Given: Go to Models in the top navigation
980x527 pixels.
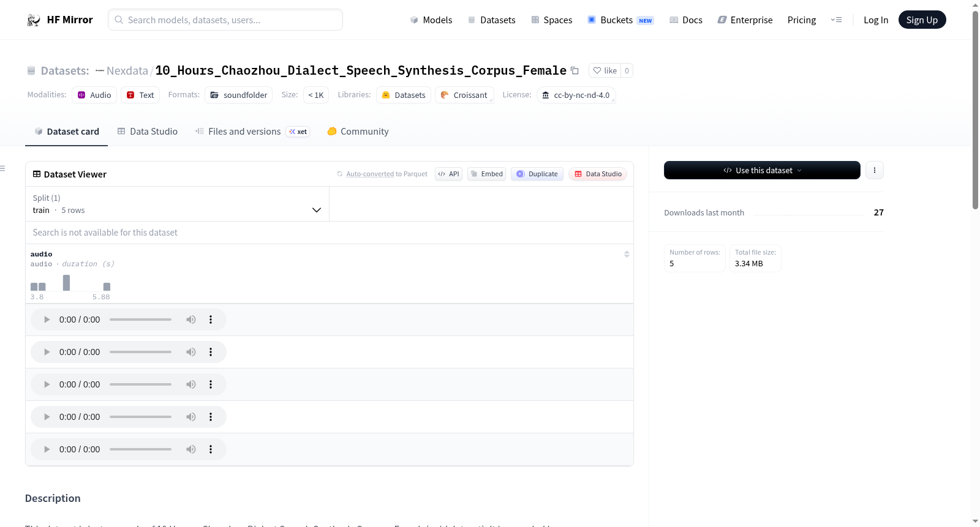Looking at the screenshot, I should (431, 20).
